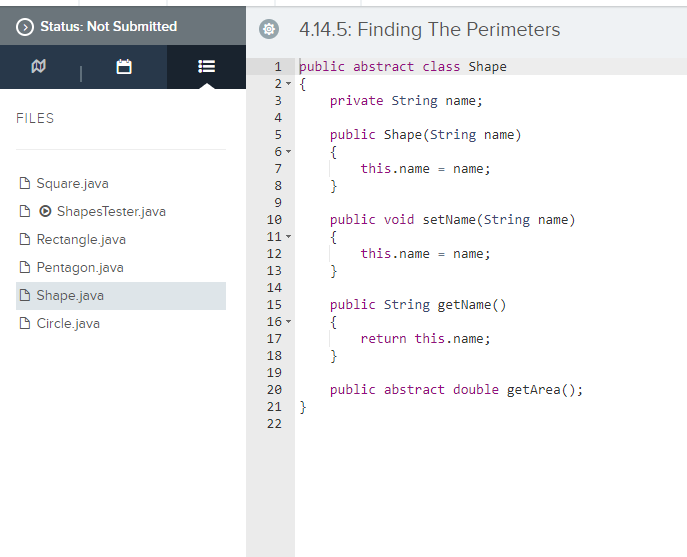Click the file icon beside ShapesTester.java row
This screenshot has height=557, width=687.
[25, 211]
